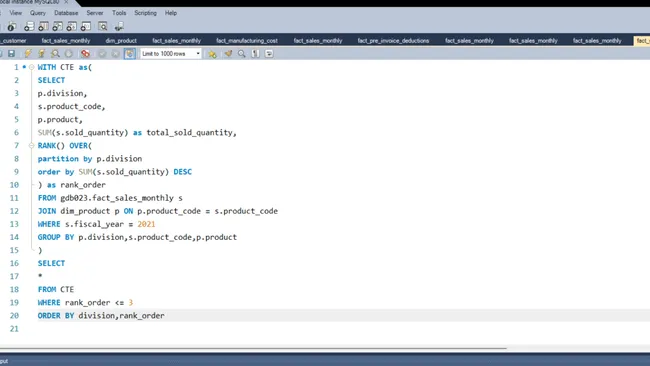Click line number 21 in the gutter
The width and height of the screenshot is (650, 366).
click(x=14, y=329)
